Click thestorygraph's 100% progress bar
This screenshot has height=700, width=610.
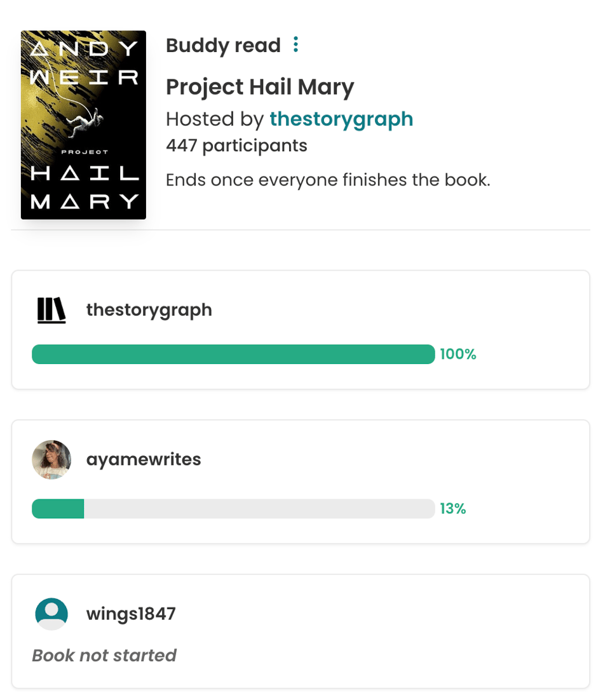[x=234, y=354]
